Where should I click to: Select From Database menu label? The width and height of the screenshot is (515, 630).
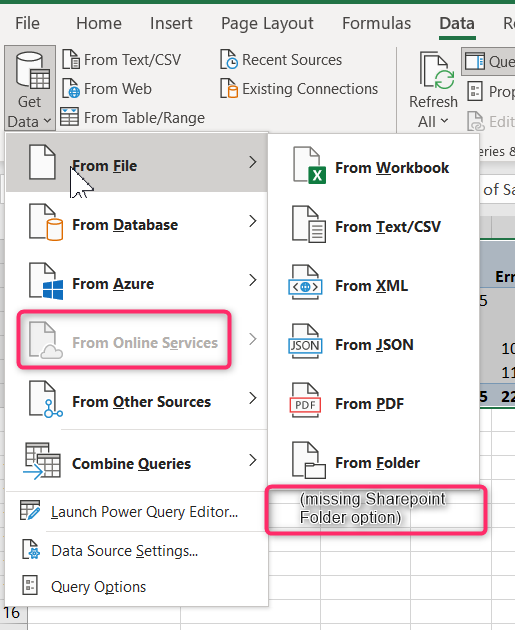point(125,225)
